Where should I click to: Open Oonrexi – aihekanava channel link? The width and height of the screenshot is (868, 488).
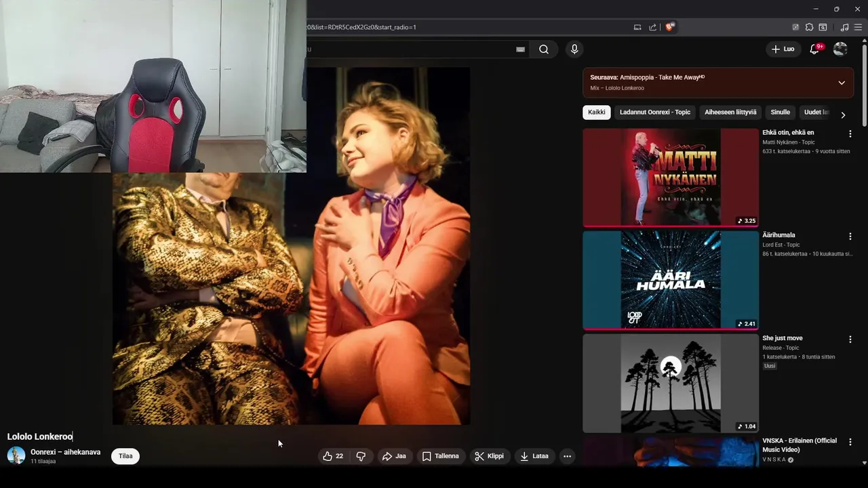coord(65,452)
